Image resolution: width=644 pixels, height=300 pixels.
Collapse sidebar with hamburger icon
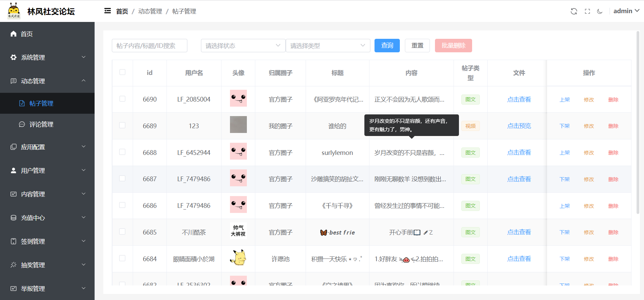click(107, 11)
